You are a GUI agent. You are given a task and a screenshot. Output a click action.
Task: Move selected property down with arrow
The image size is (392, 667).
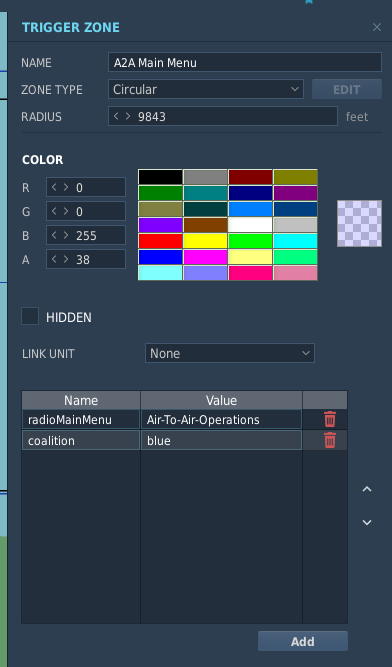coord(367,522)
